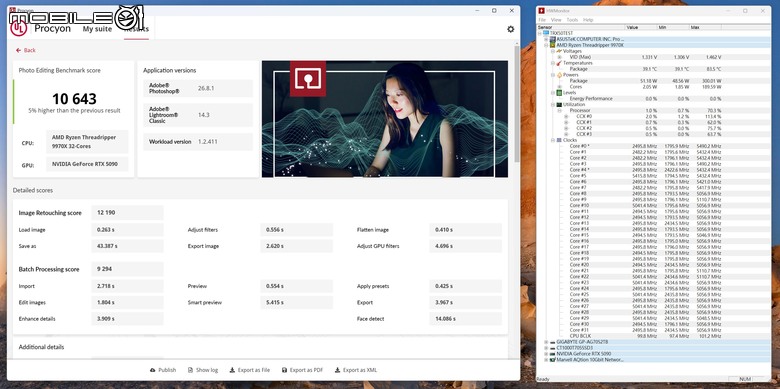
Task: Collapse the Utilization group
Action: click(x=552, y=104)
